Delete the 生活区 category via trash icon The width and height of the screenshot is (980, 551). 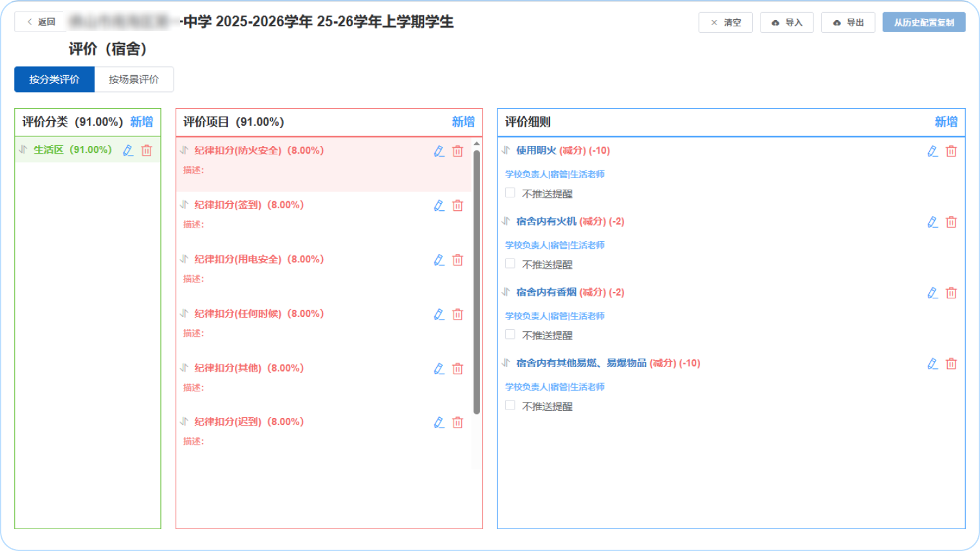147,150
